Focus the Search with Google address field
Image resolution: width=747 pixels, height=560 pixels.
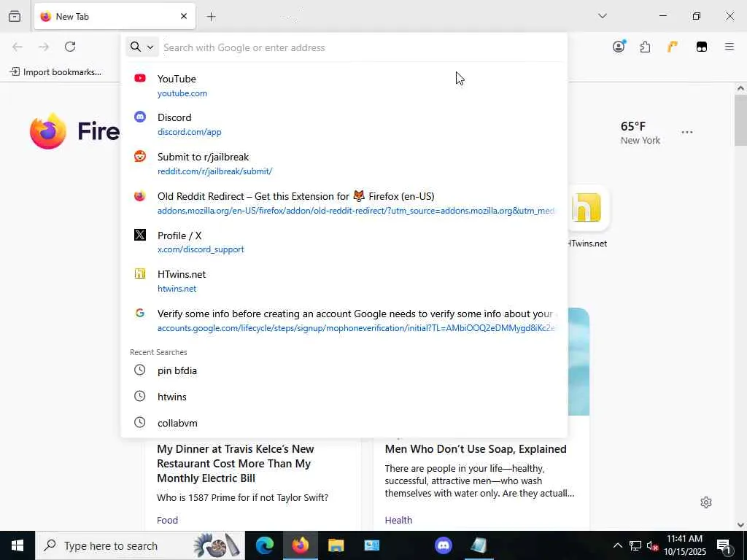point(362,47)
